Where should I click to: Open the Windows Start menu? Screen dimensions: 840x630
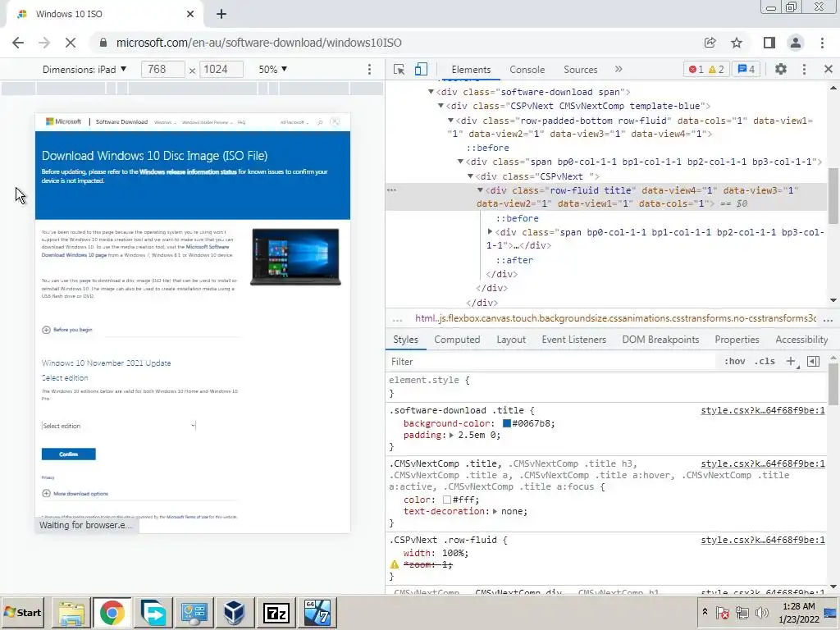pos(22,612)
